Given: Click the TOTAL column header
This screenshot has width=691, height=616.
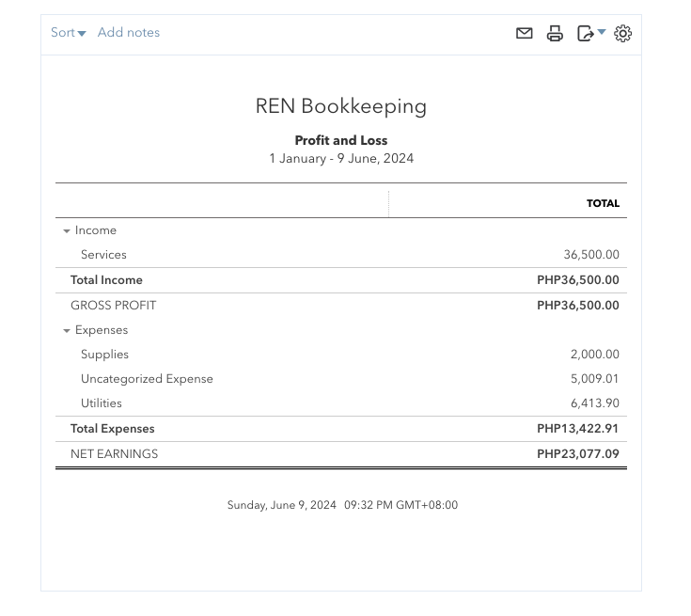Looking at the screenshot, I should [603, 203].
